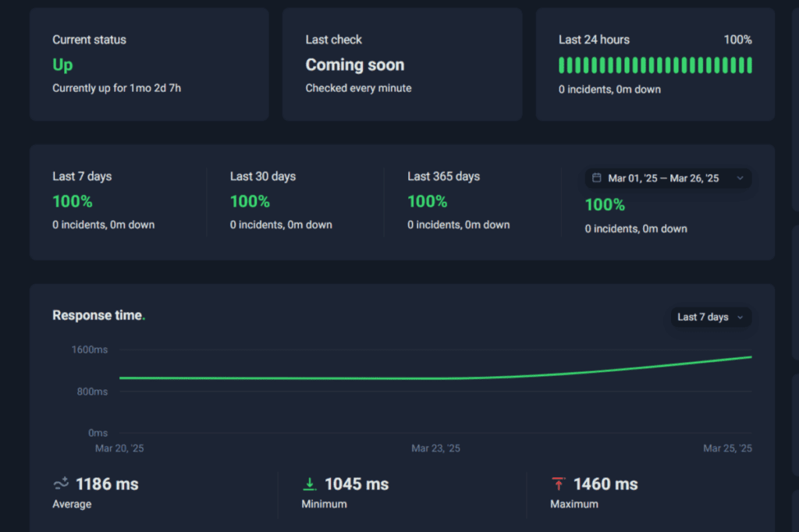Click the Mar 23, '25 axis label
The height and width of the screenshot is (532, 799).
pos(435,449)
